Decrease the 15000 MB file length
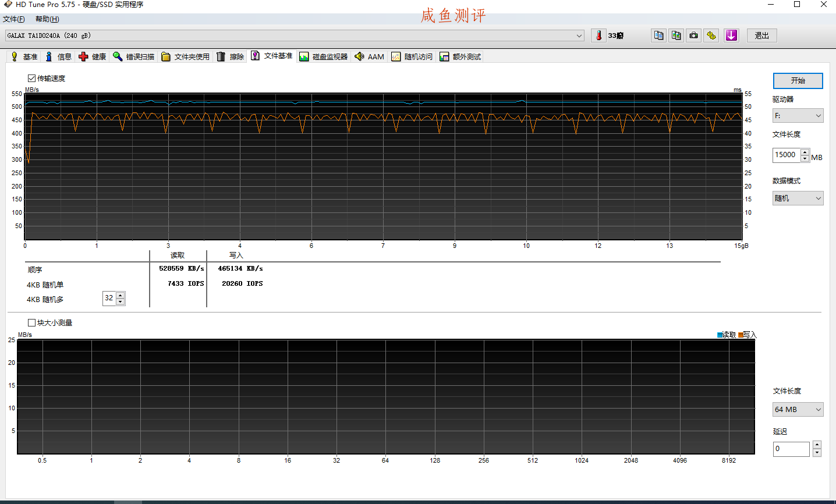This screenshot has height=504, width=836. tap(805, 158)
